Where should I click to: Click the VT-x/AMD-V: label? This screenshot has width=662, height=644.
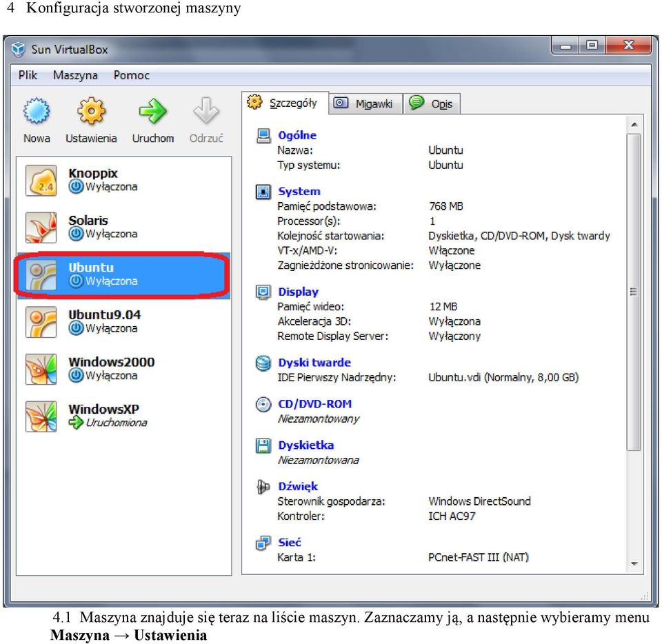(x=307, y=251)
